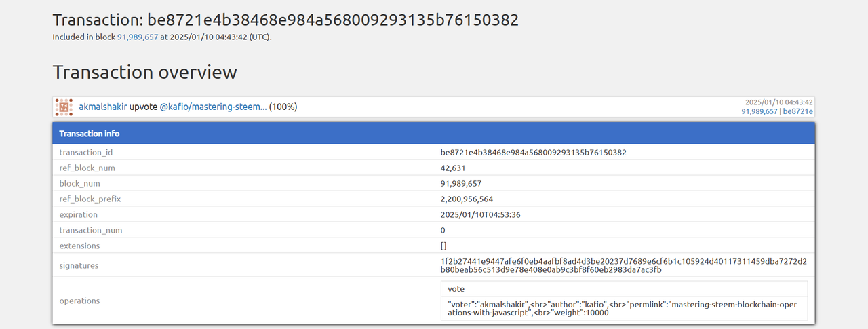The width and height of the screenshot is (868, 329).
Task: Click the 'upvote' word in overview row
Action: [x=143, y=107]
